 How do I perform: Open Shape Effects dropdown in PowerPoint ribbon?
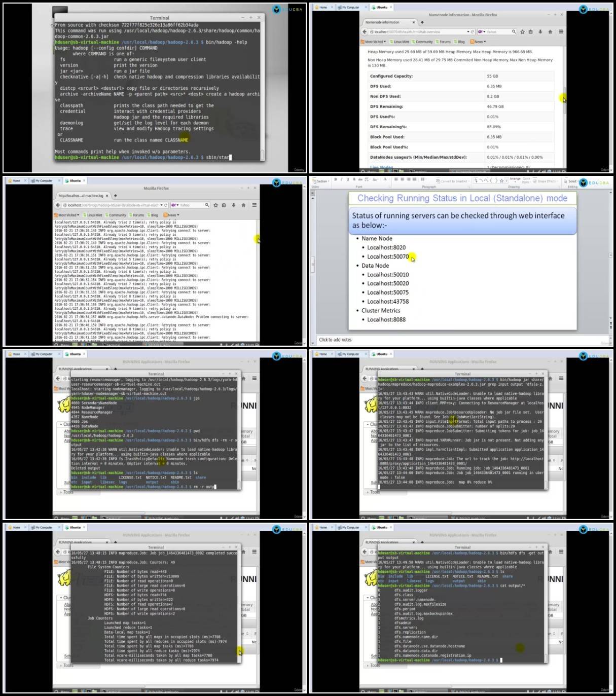coord(545,181)
